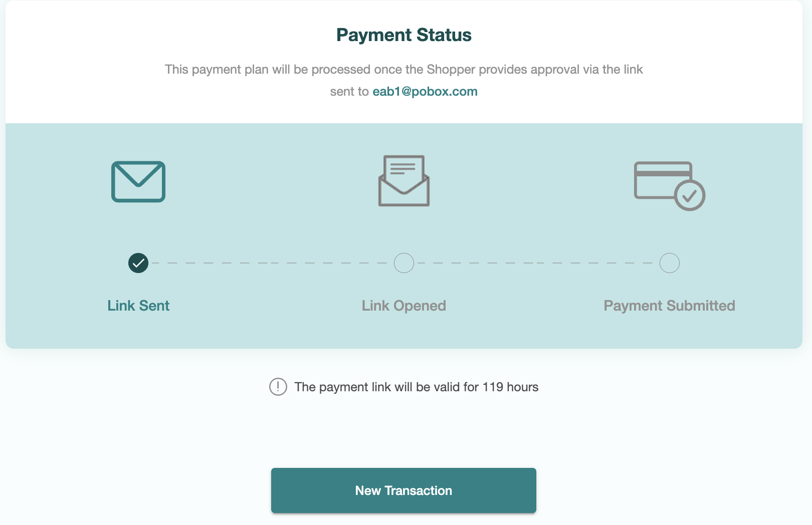Viewport: 812px width, 525px height.
Task: Open the eab1@pobox.com email link
Action: (425, 92)
